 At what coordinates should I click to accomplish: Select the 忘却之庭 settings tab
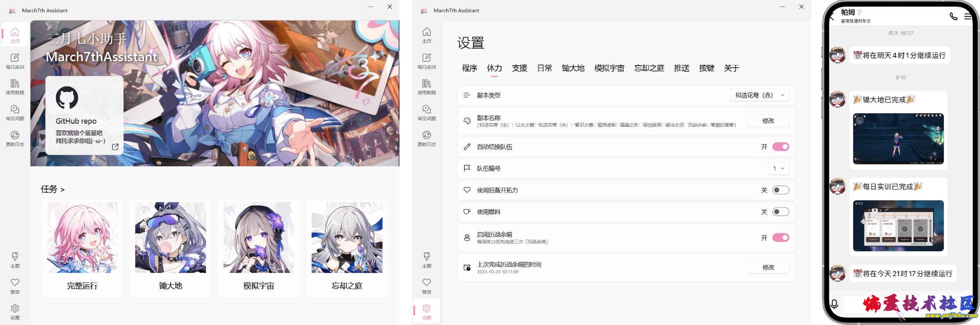649,68
